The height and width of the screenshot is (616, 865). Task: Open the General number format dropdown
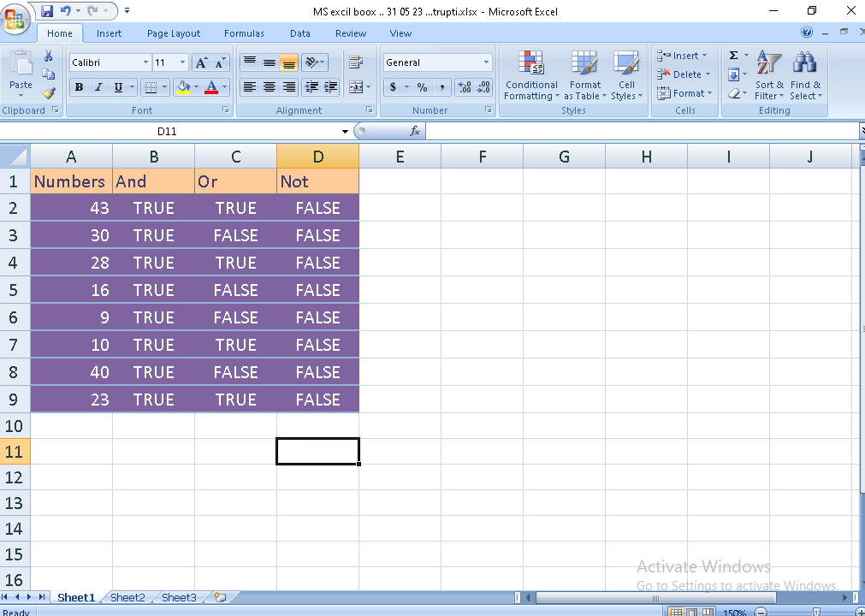pos(486,62)
